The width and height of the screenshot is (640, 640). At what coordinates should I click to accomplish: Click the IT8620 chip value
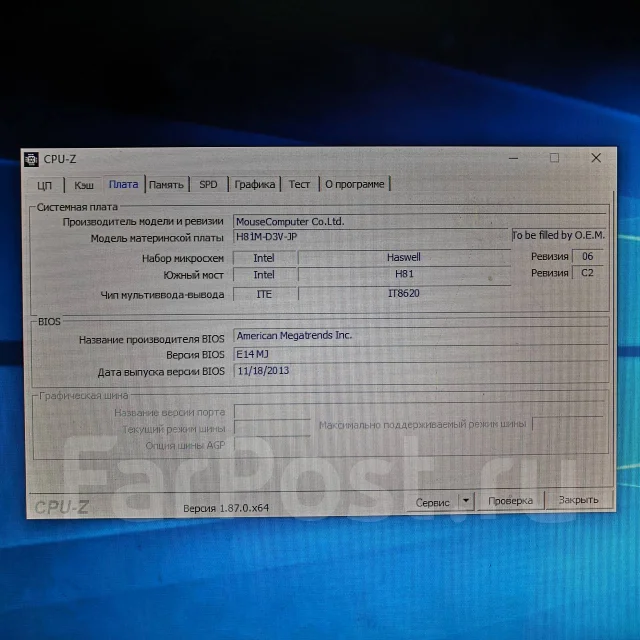404,293
